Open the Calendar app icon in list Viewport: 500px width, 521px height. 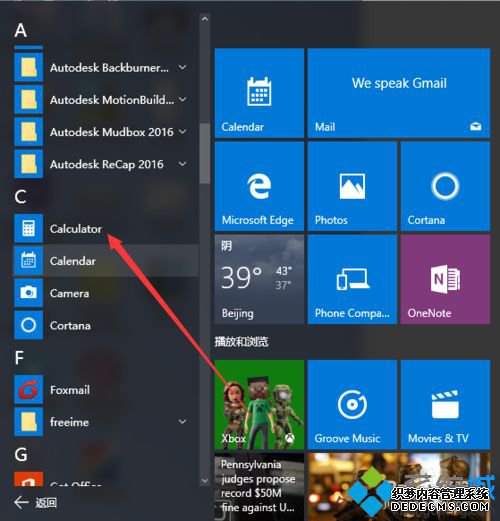(x=29, y=261)
